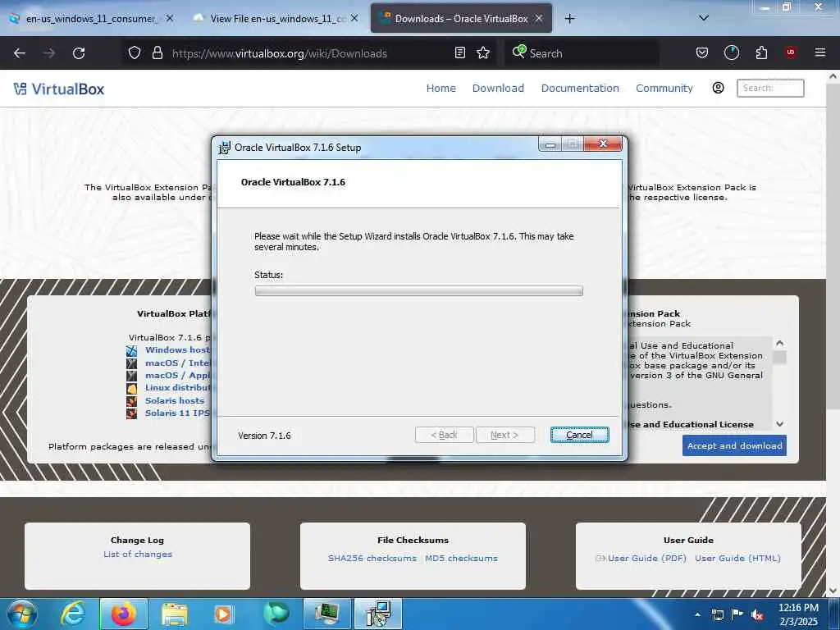This screenshot has height=630, width=840.
Task: Close the View File tab
Action: (354, 18)
